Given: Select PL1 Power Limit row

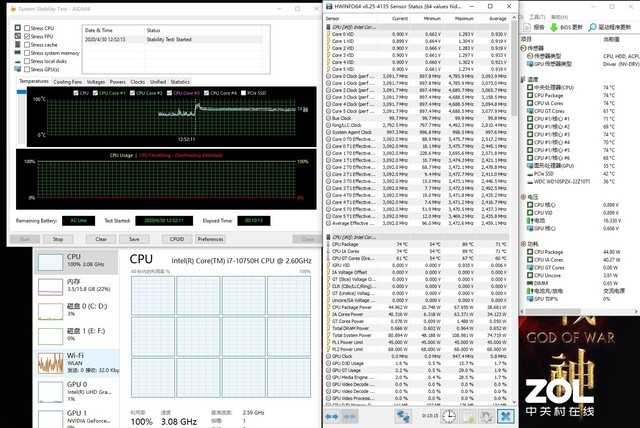Looking at the screenshot, I should point(417,342).
